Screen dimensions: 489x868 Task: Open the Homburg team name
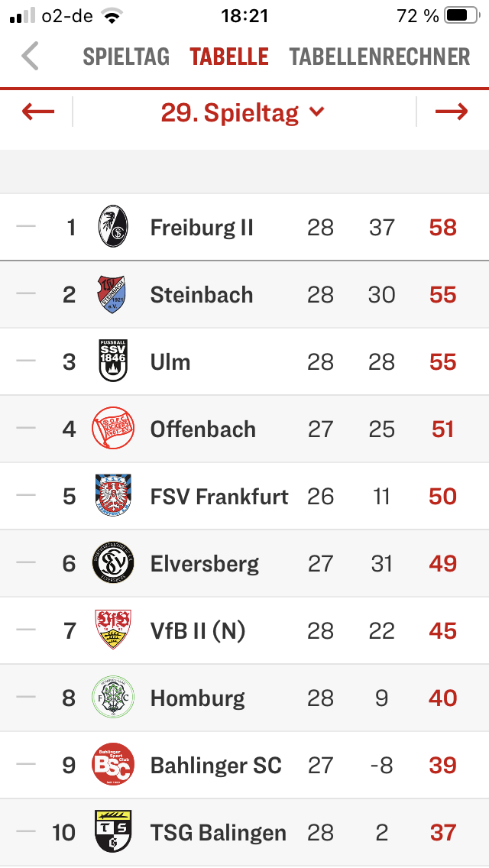tap(198, 698)
